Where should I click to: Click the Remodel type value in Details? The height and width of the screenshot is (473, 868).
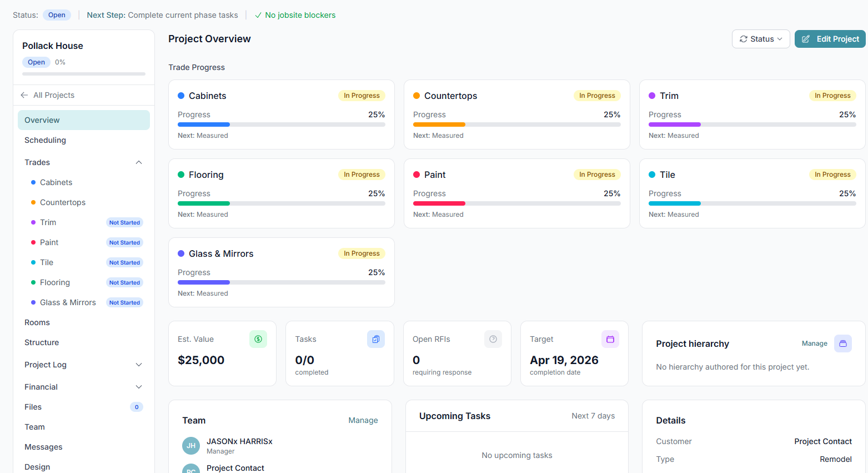[836, 459]
